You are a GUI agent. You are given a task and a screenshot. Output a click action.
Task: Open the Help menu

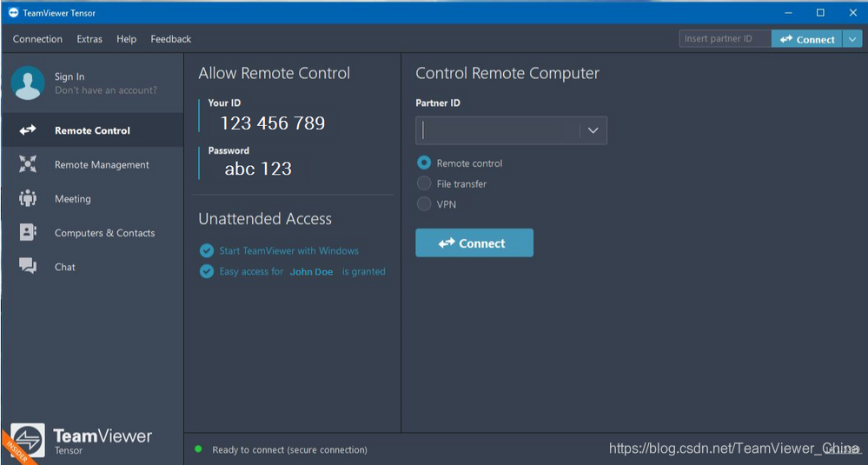[126, 39]
